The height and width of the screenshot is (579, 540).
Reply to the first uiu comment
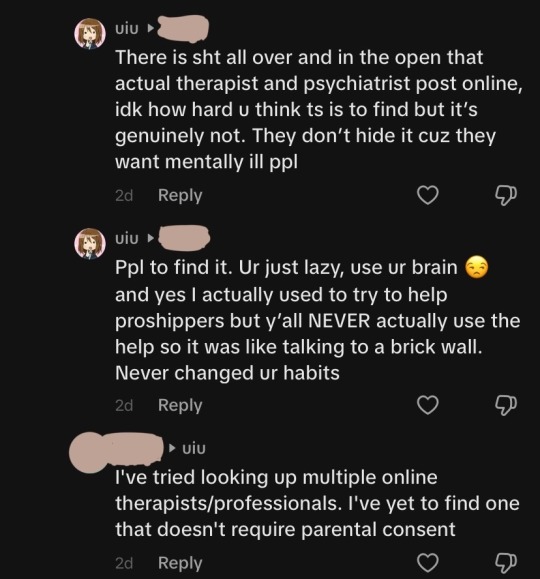[180, 195]
